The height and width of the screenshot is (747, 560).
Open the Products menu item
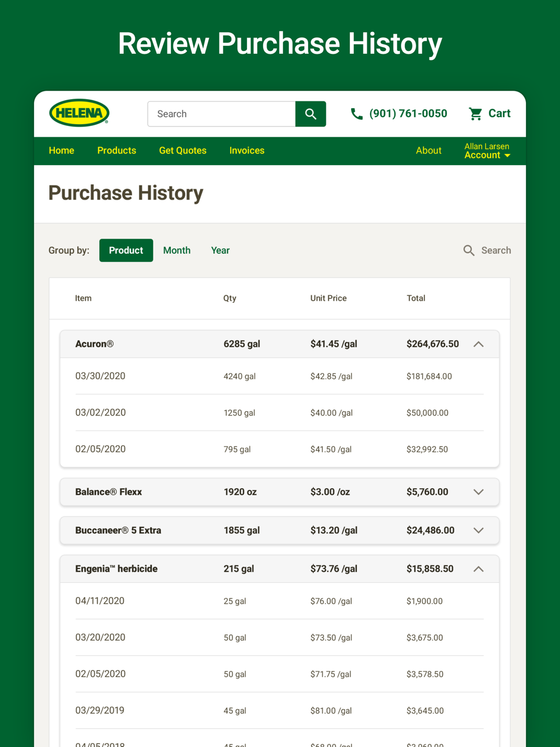116,151
